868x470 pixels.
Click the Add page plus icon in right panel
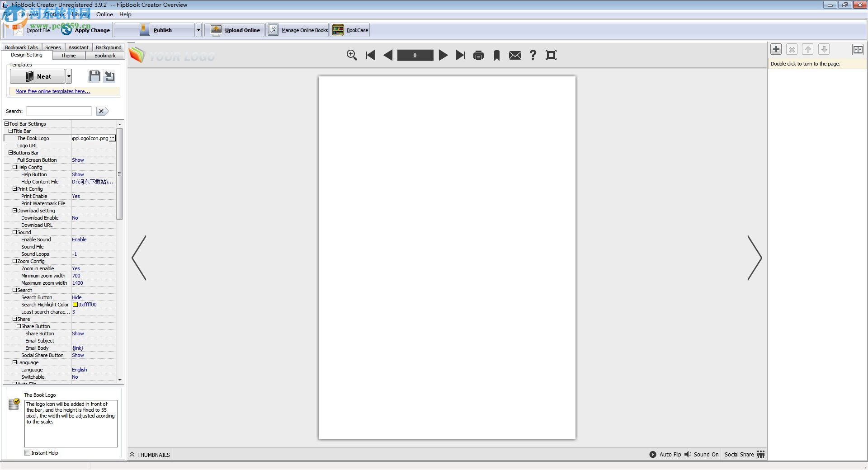(776, 49)
